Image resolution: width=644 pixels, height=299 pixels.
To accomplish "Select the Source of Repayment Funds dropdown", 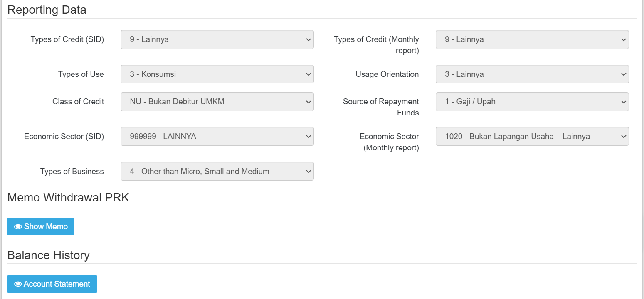I will [x=532, y=102].
